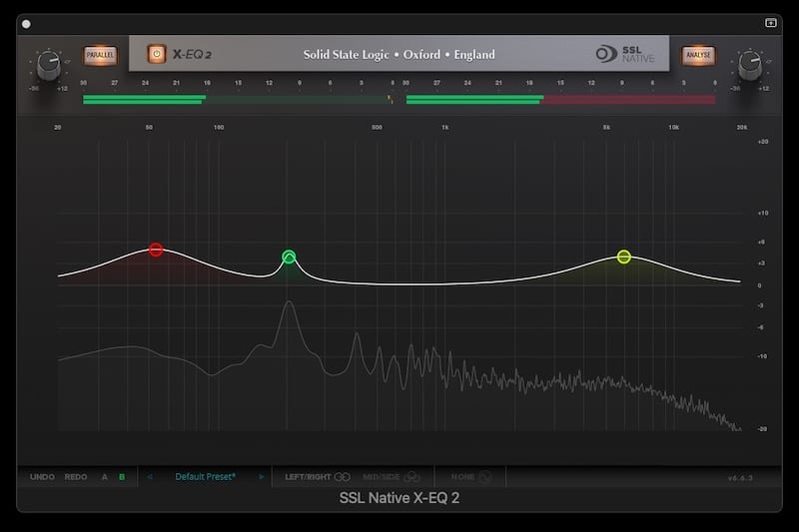
Task: Click the REDO button
Action: point(76,477)
